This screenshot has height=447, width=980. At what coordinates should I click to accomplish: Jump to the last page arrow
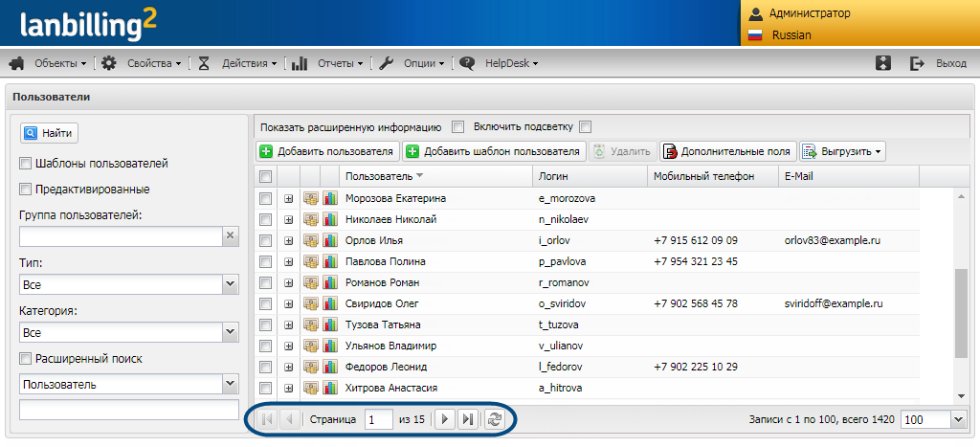(x=467, y=419)
